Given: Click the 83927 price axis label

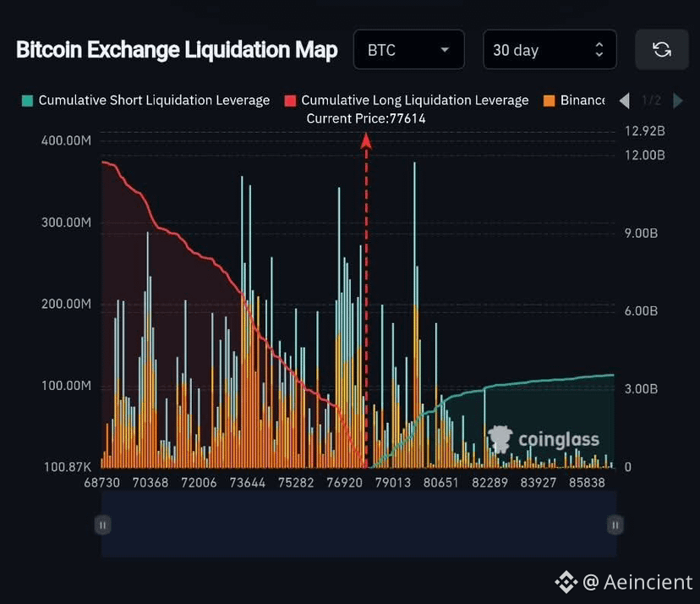Looking at the screenshot, I should [x=539, y=483].
